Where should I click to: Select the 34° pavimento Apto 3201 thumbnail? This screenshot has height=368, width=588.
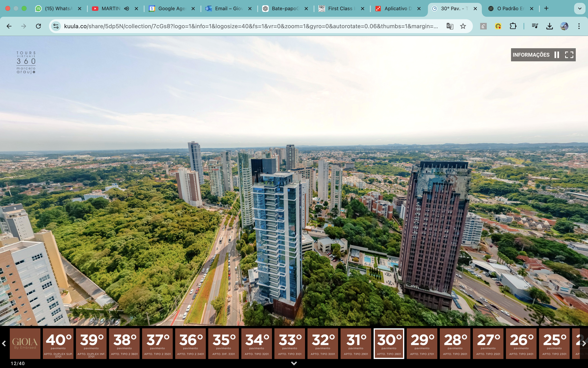[x=256, y=343]
